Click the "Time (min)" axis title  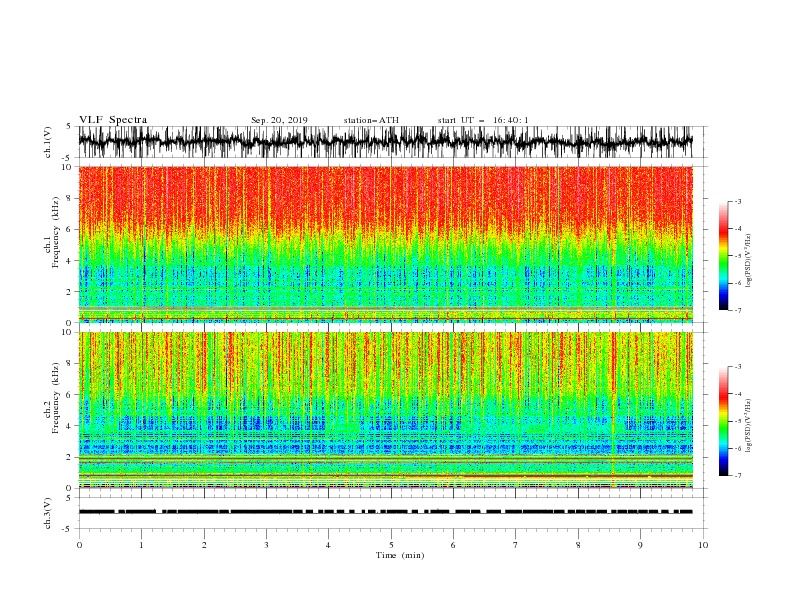(400, 555)
